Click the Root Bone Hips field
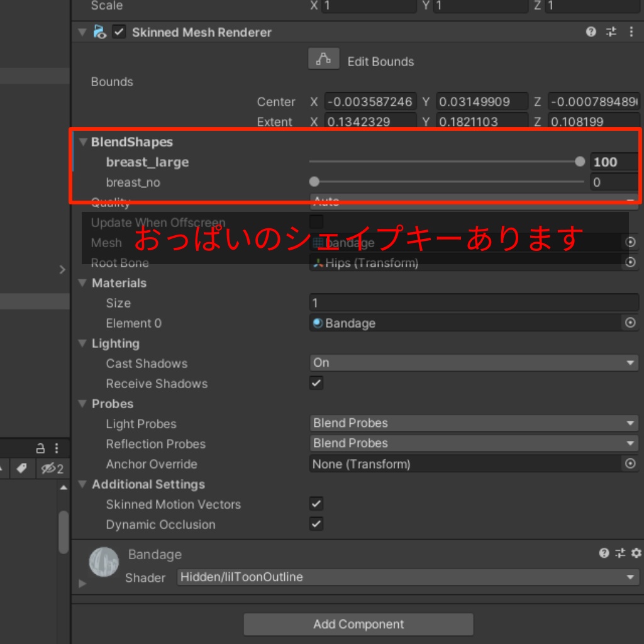Screen dimensions: 644x644 [x=466, y=262]
